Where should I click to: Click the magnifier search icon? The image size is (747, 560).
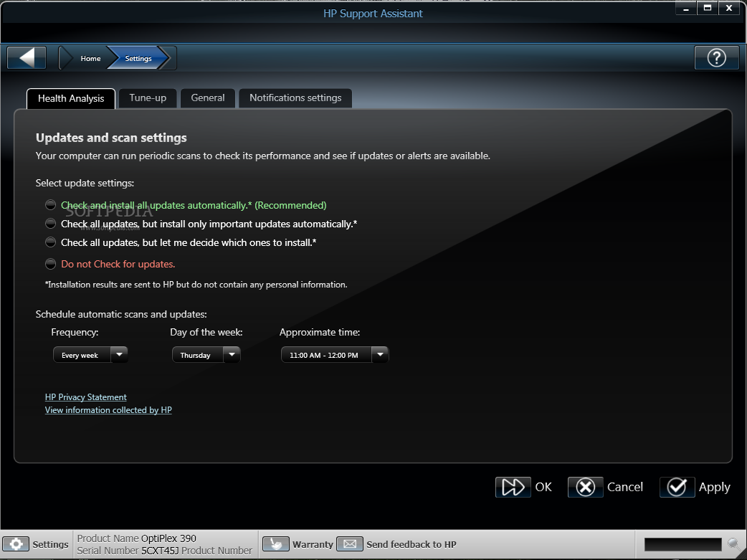(x=735, y=544)
